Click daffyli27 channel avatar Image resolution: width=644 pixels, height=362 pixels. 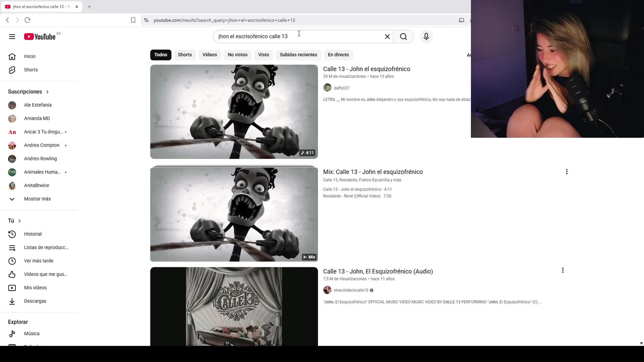click(327, 87)
